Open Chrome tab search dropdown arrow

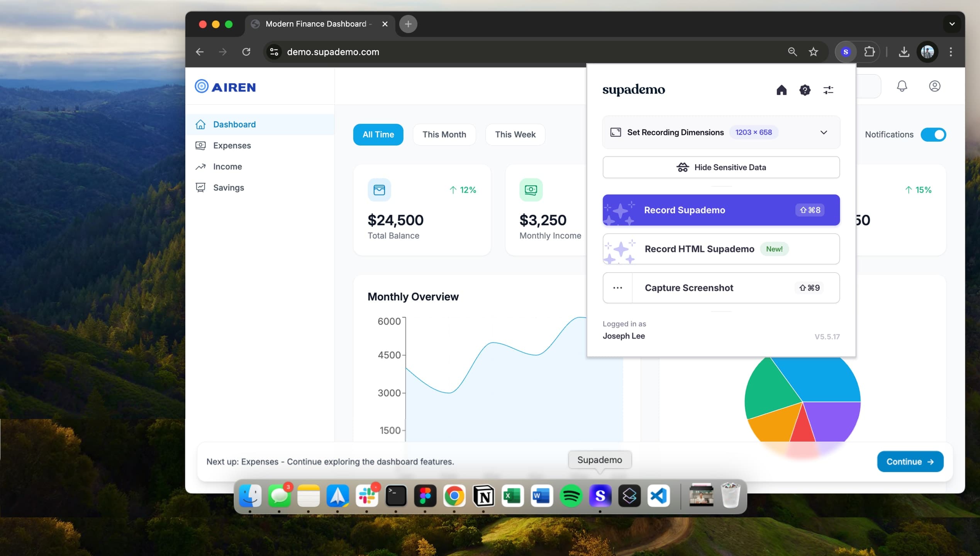coord(952,24)
